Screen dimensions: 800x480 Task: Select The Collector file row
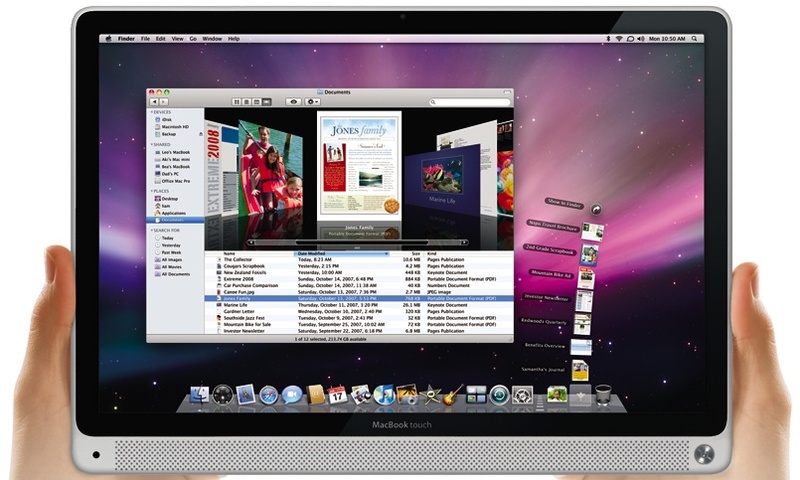[x=359, y=260]
